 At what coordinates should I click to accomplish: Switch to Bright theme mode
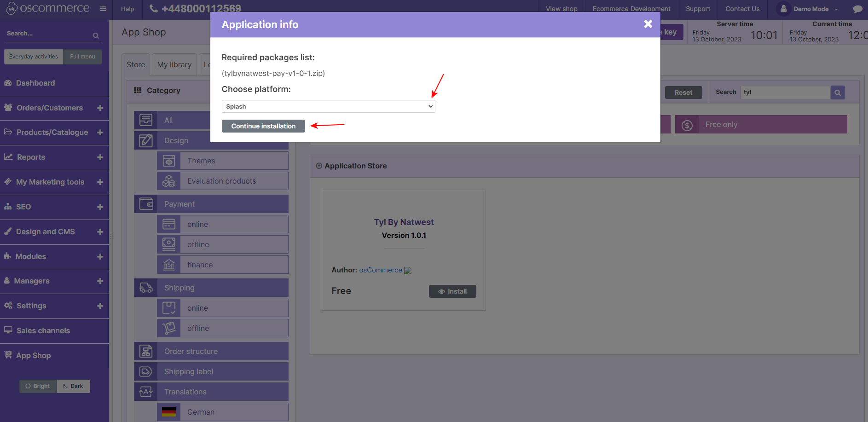click(x=38, y=386)
